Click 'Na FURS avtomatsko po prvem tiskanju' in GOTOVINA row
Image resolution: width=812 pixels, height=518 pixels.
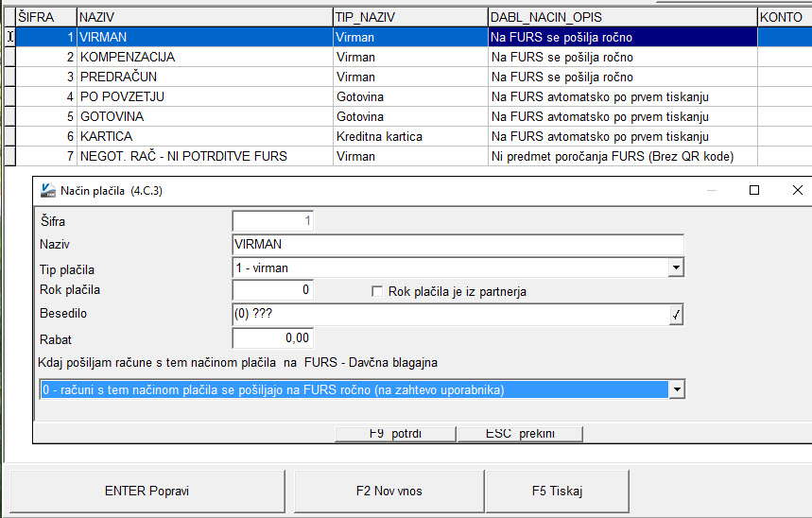coord(622,116)
